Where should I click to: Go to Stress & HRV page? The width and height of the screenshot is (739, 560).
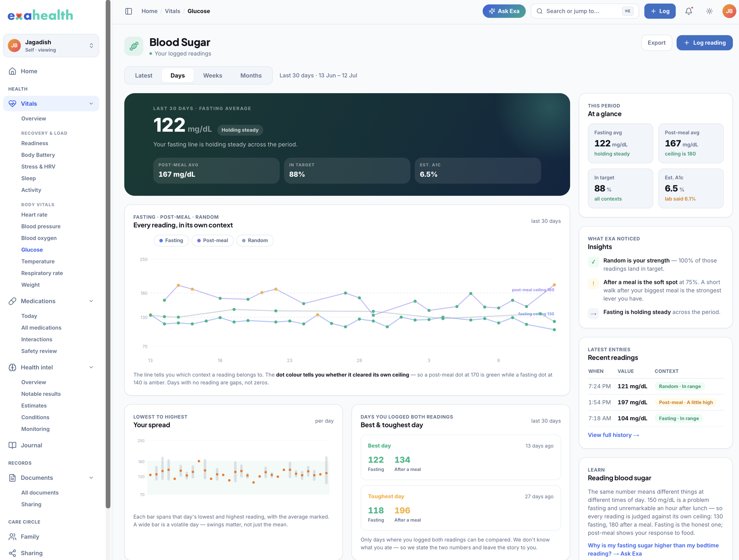pos(38,166)
